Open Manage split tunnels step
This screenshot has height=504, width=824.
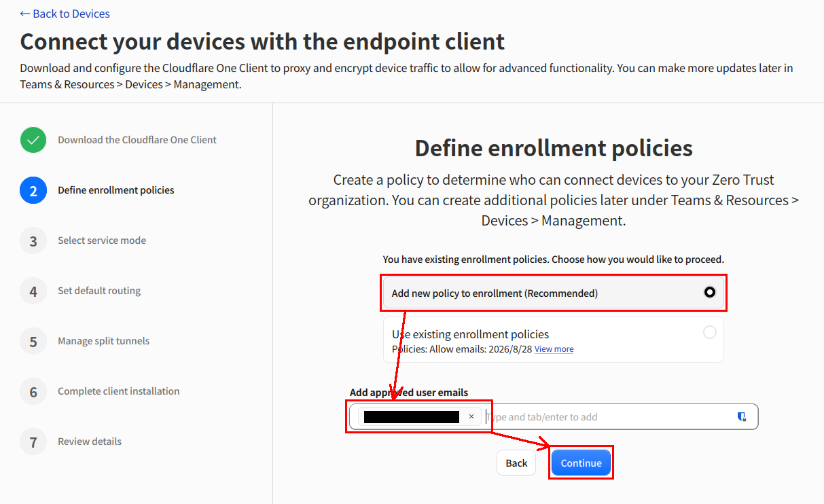point(103,341)
